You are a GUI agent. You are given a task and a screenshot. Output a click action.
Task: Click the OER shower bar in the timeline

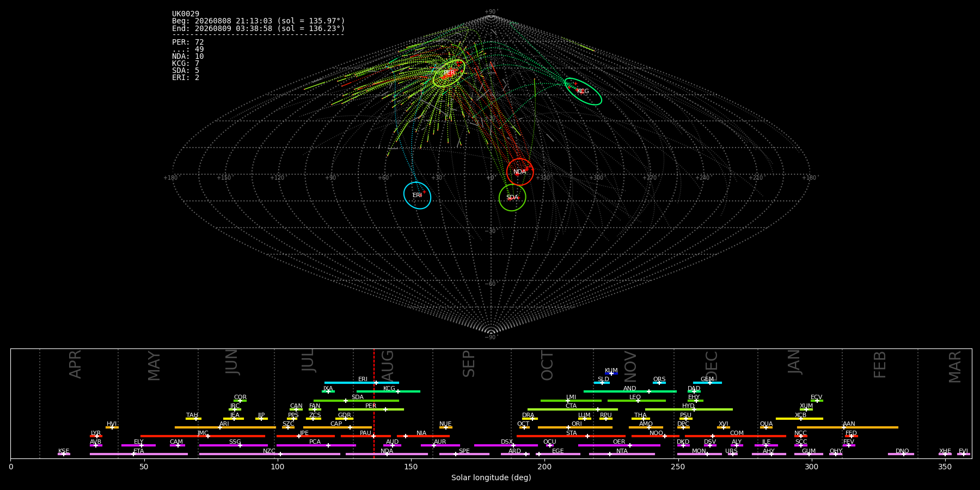pos(619,445)
